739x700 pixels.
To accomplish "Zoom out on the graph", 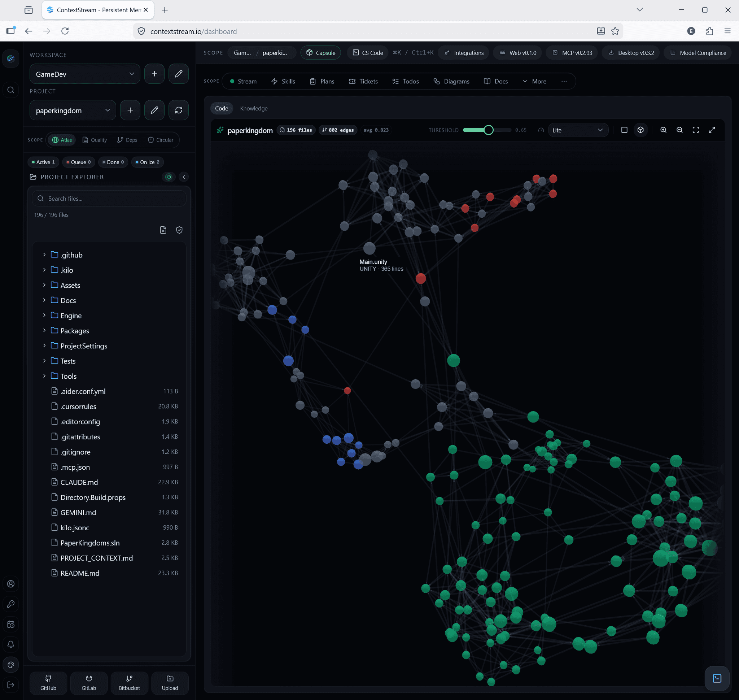I will (680, 130).
